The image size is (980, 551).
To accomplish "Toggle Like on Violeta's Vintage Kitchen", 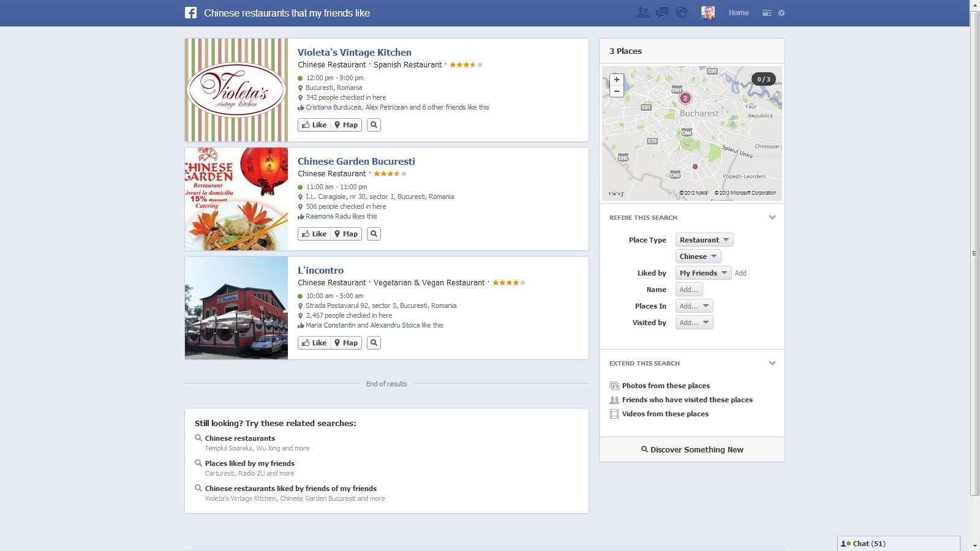I will click(315, 124).
